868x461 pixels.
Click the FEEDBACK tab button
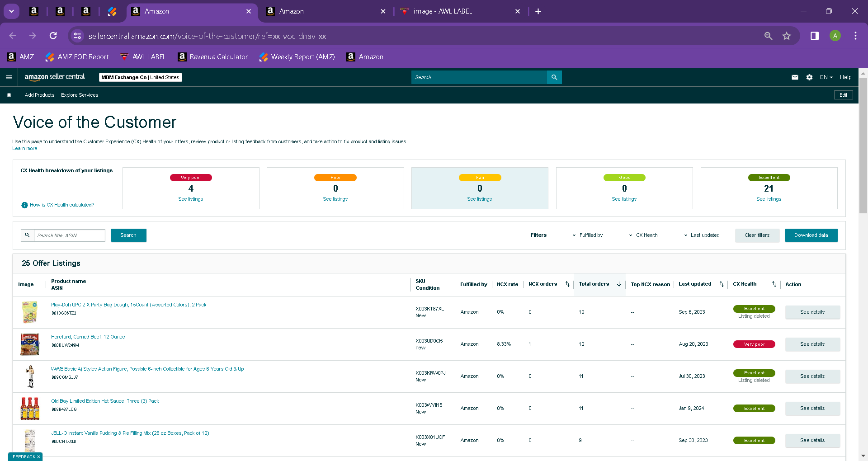coord(24,457)
